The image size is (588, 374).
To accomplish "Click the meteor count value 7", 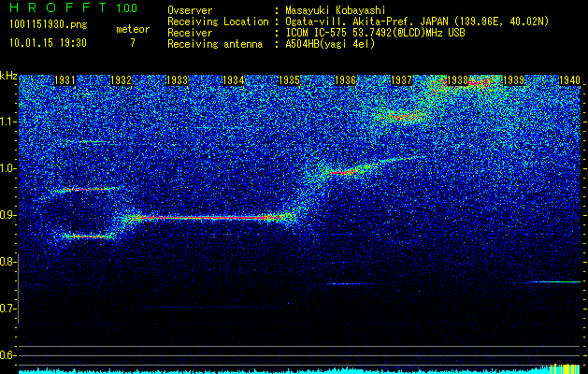I will point(133,43).
